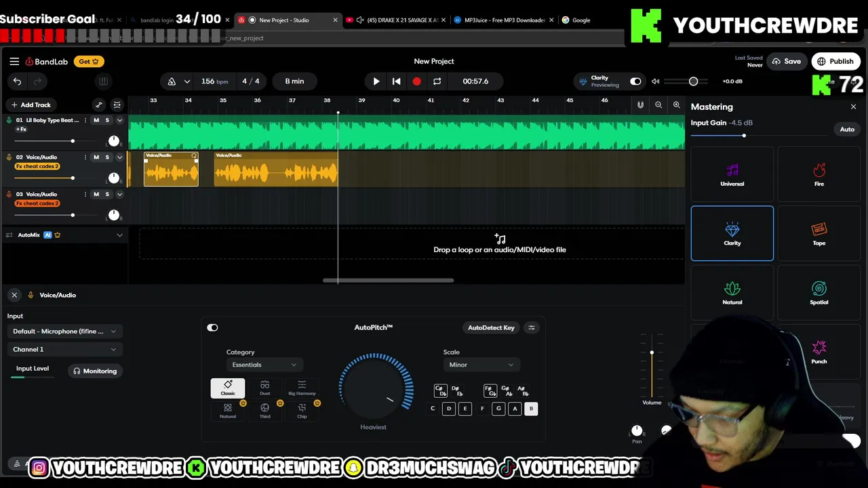Click the undo arrow icon
The height and width of the screenshot is (488, 868).
(17, 81)
